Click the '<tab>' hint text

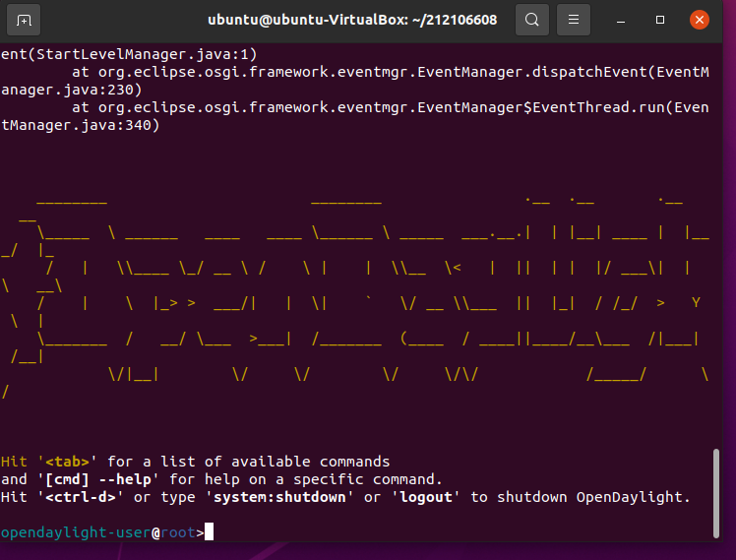tap(67, 462)
